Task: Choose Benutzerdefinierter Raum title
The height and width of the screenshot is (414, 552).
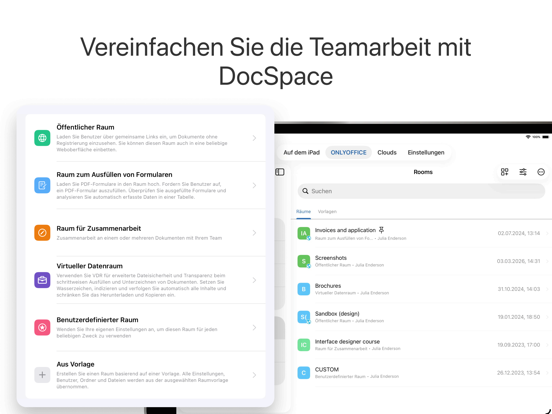Action: [x=97, y=320]
